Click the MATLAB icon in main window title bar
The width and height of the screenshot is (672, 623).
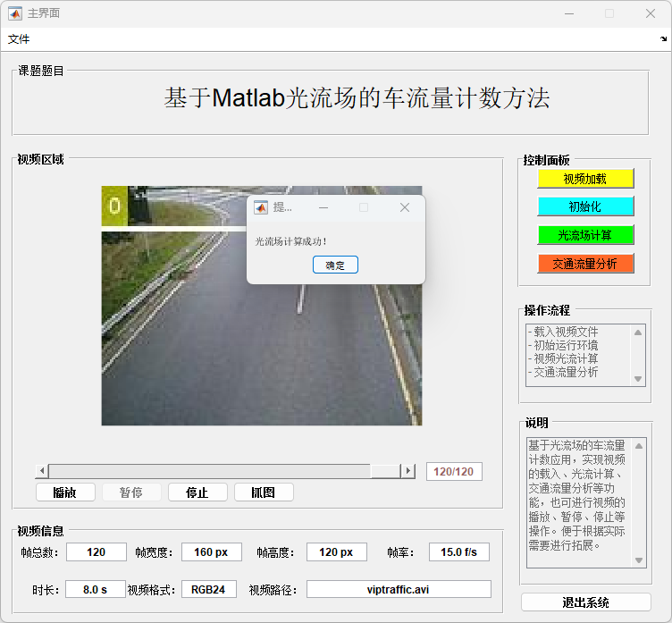(x=15, y=13)
